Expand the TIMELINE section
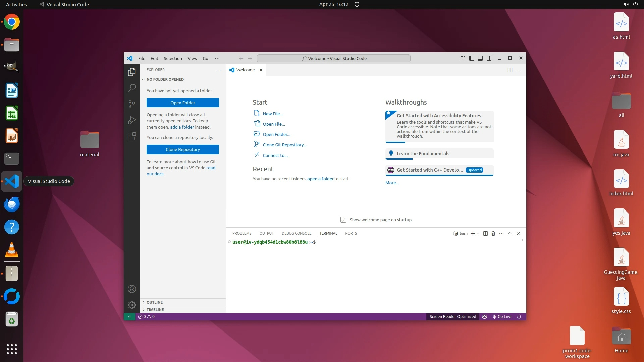This screenshot has width=644, height=362. [x=155, y=310]
